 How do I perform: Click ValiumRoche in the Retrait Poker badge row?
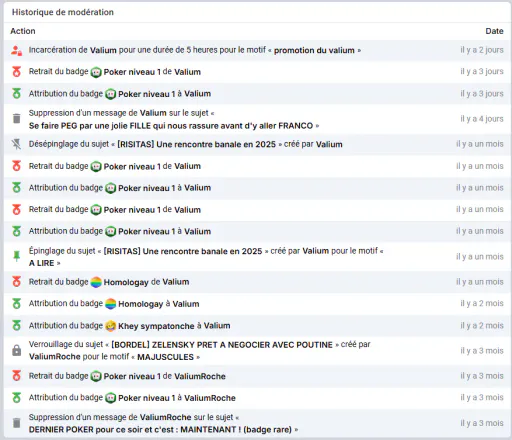pyautogui.click(x=200, y=376)
